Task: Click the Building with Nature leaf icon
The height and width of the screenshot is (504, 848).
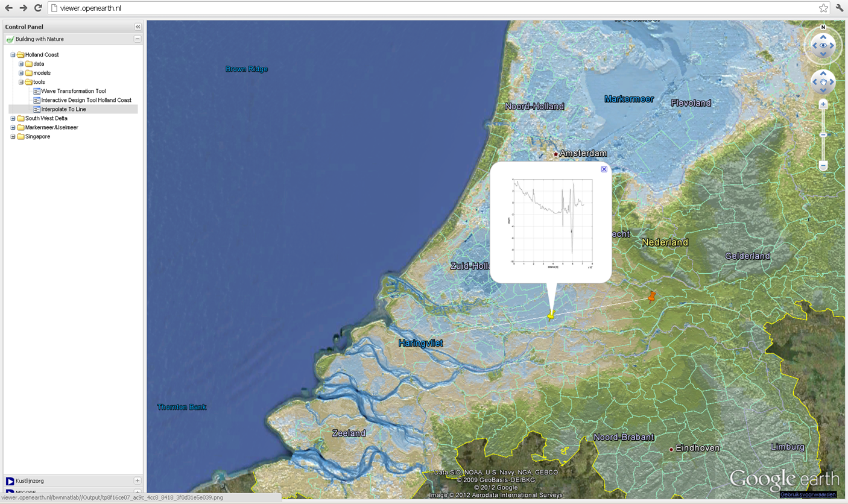Action: pos(10,39)
